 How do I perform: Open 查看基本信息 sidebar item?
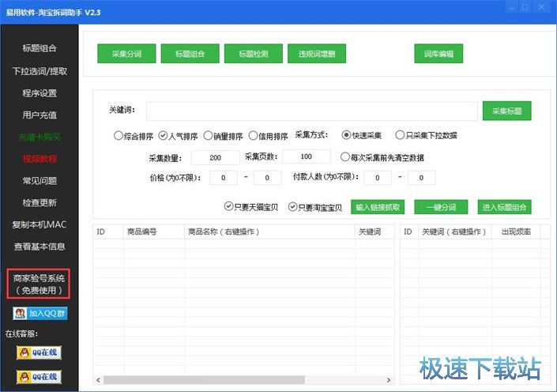click(x=39, y=247)
